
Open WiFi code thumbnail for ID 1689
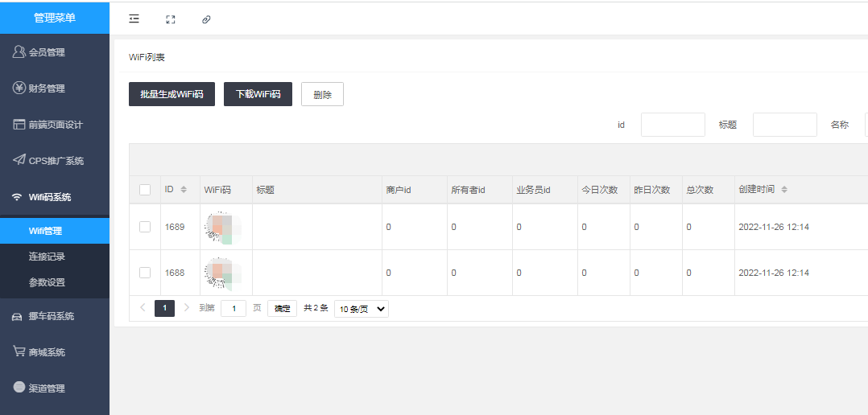coord(224,227)
